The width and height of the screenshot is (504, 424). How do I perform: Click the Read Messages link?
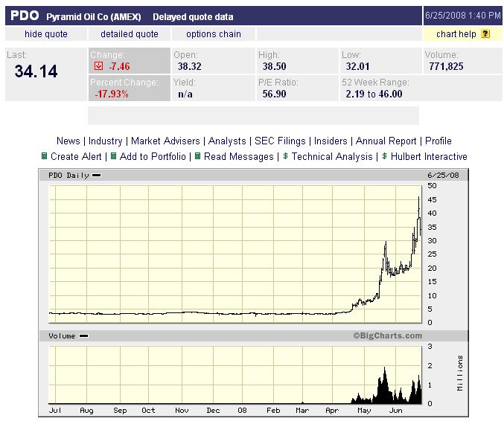(239, 156)
